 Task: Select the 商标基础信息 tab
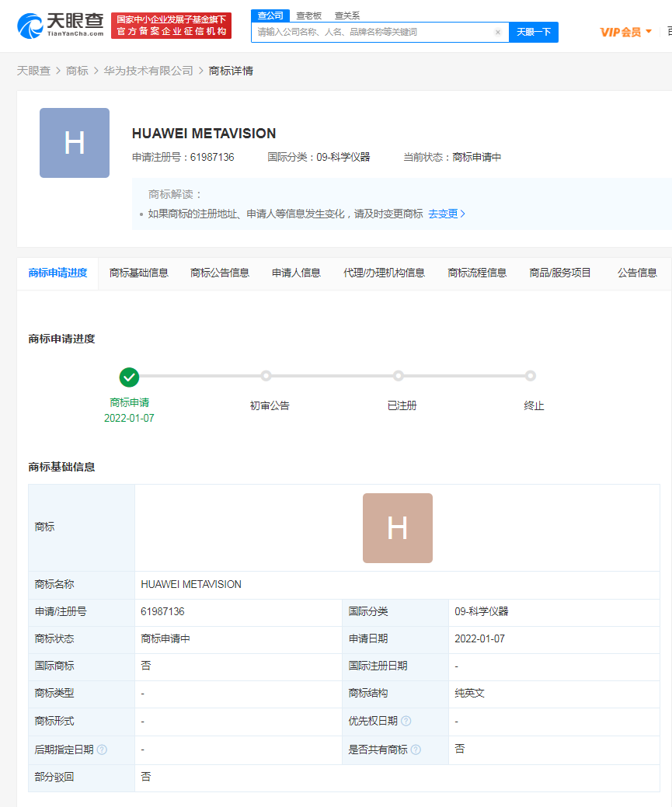point(138,273)
